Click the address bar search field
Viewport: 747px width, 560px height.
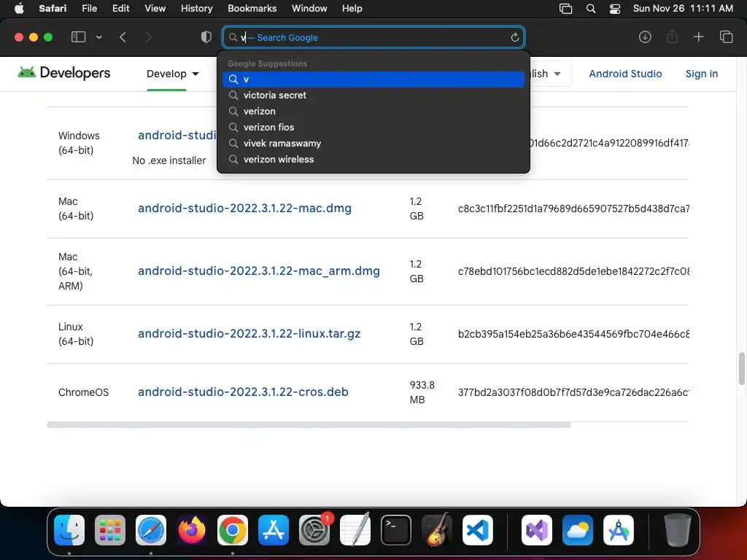click(x=373, y=37)
